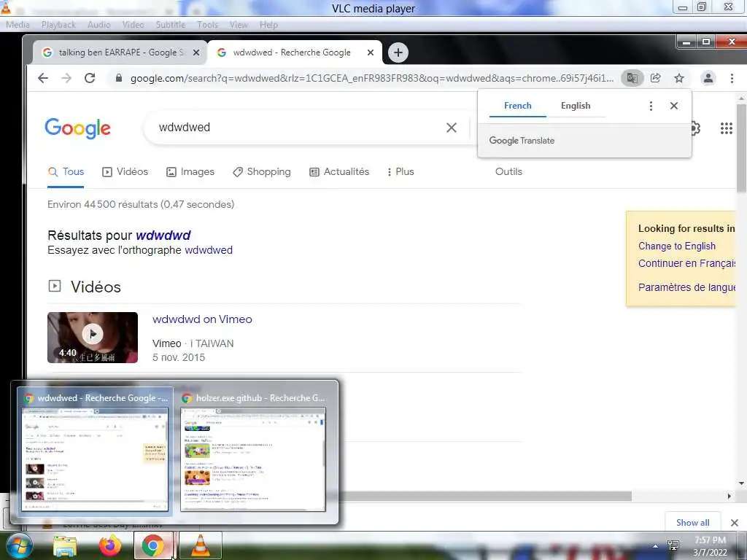Select the Tous results tab
This screenshot has height=560, width=747.
tap(66, 172)
